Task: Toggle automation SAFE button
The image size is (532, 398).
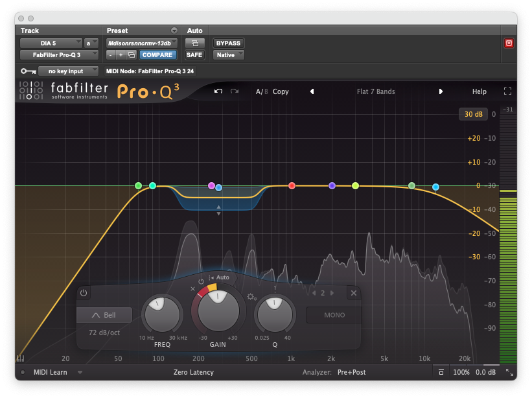Action: [194, 54]
